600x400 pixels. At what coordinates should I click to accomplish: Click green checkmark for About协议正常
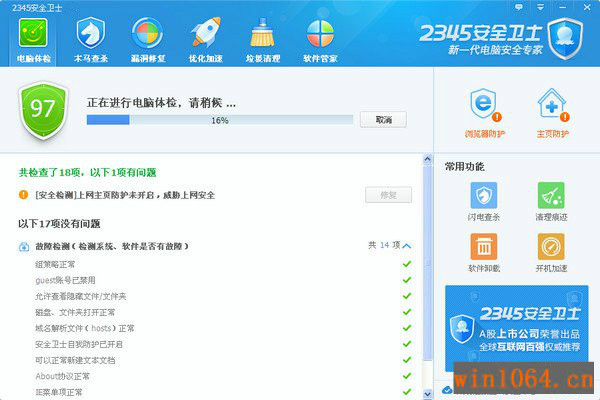407,376
